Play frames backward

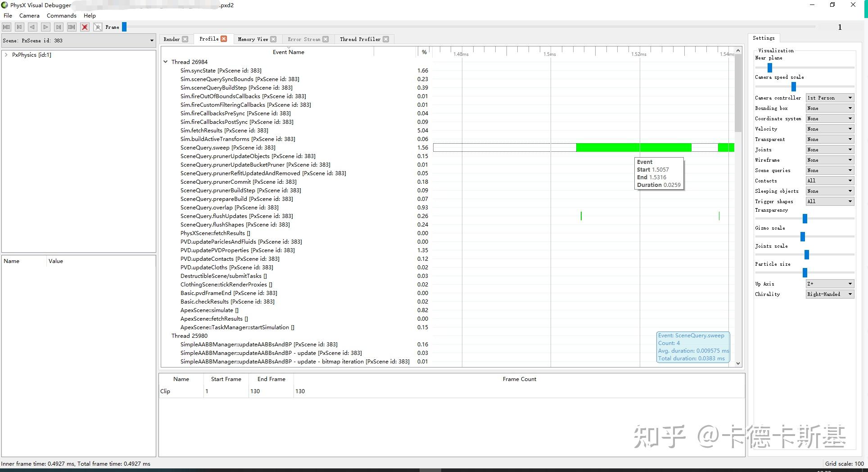pyautogui.click(x=32, y=27)
